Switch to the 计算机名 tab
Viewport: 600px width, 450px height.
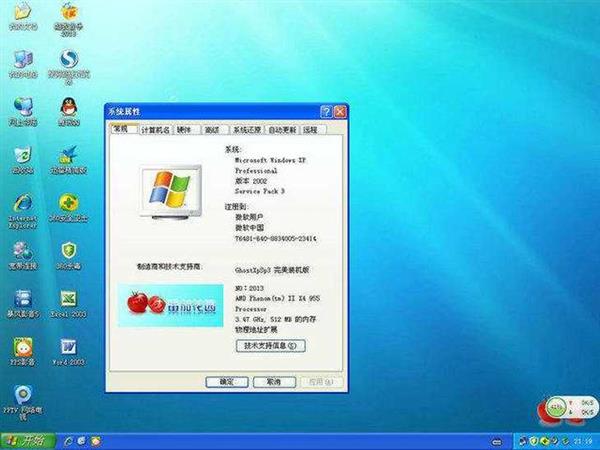pos(155,130)
